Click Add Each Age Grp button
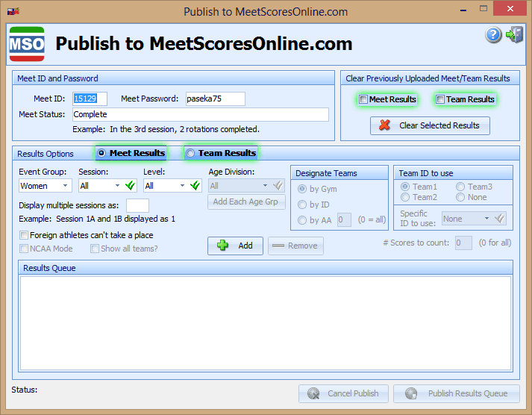The height and width of the screenshot is (415, 532). 246,202
